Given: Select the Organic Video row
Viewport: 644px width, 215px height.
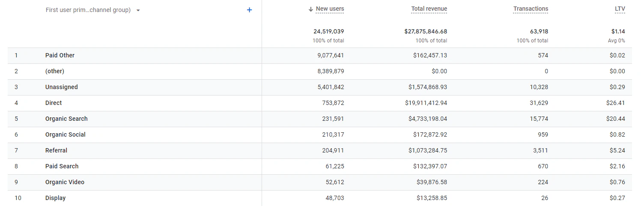Looking at the screenshot, I should tap(320, 182).
